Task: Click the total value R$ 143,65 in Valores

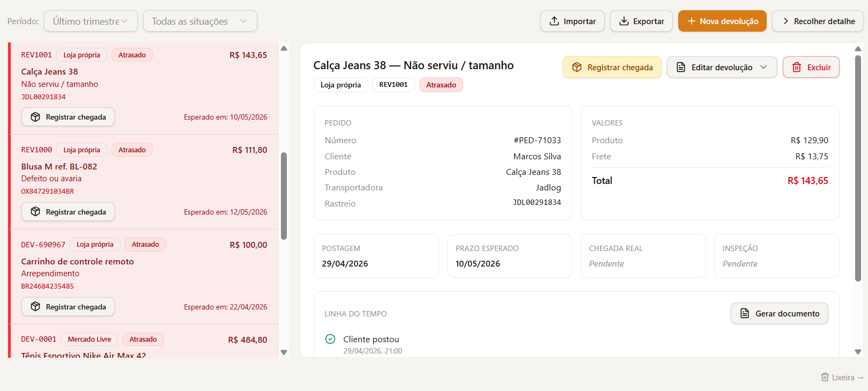Action: (x=807, y=181)
